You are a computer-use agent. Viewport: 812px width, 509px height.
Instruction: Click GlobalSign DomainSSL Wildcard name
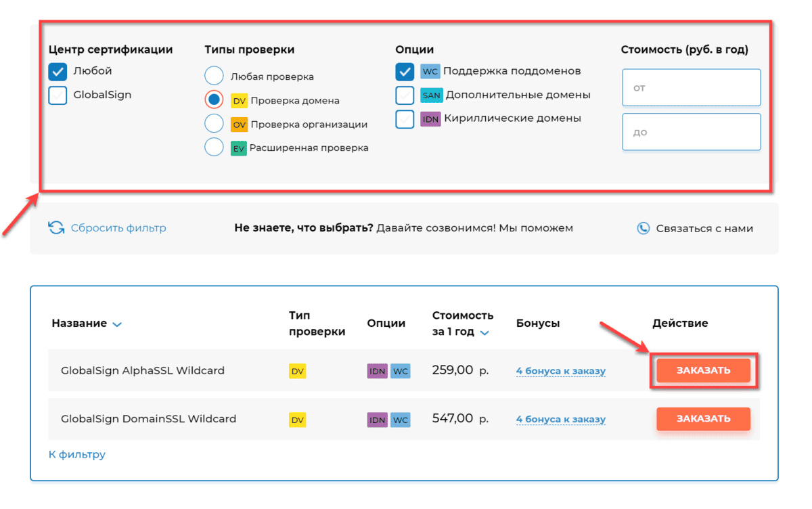coord(149,419)
